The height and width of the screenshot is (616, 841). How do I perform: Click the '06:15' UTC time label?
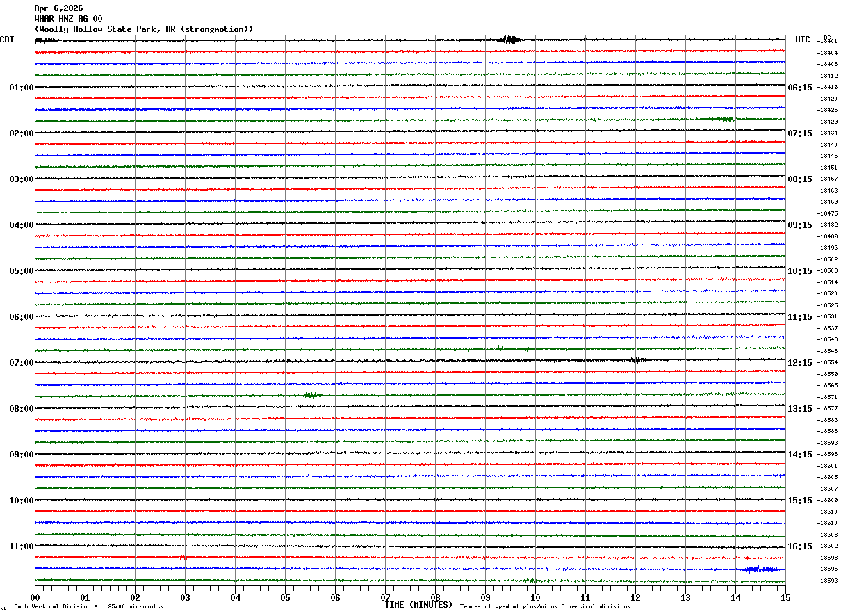(799, 88)
